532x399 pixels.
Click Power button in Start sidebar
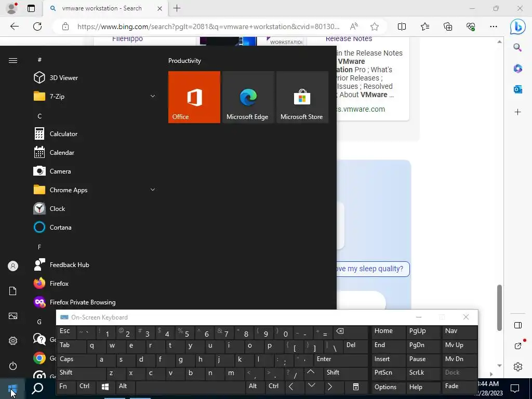tap(13, 366)
